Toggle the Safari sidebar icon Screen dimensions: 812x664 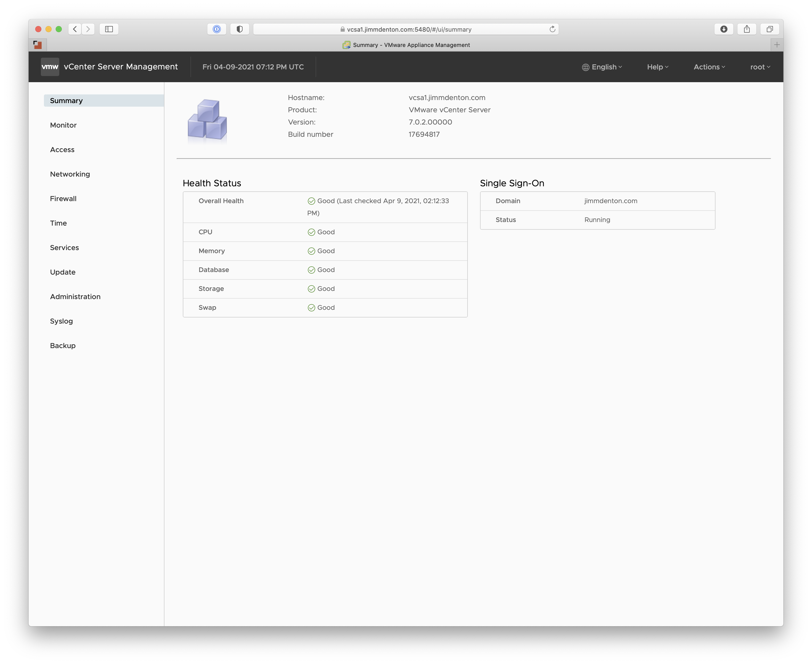[109, 29]
